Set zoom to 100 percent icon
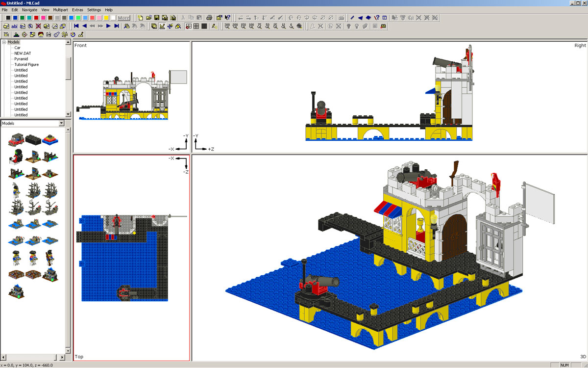Screen dimensions: 588x368 (251, 26)
